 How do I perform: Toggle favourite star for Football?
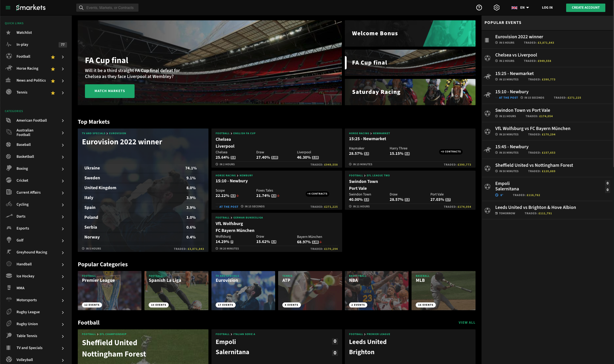click(53, 57)
